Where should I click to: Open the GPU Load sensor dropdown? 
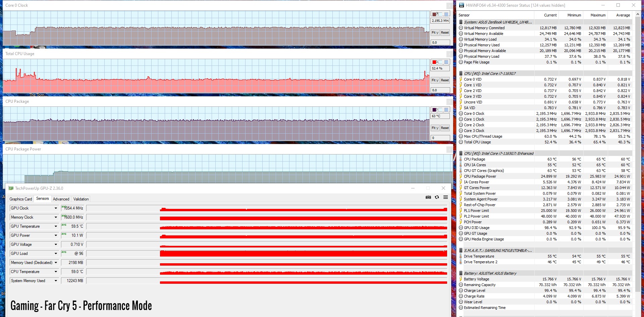(56, 254)
